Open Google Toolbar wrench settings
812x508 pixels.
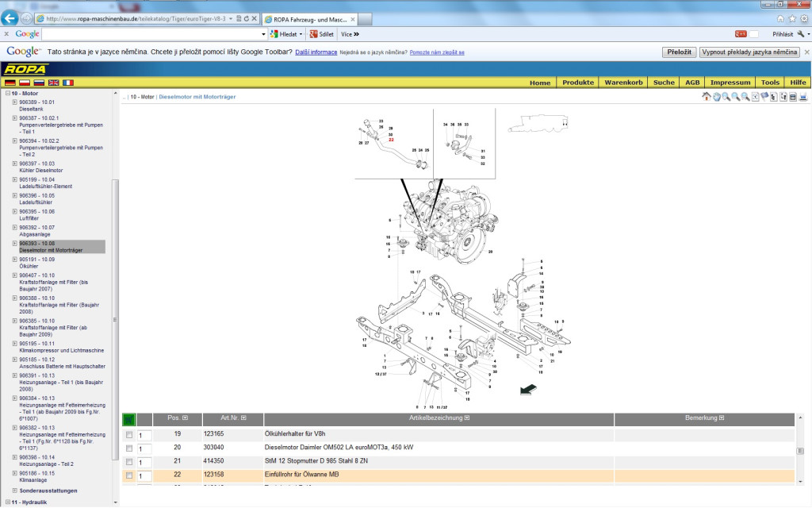[801, 34]
